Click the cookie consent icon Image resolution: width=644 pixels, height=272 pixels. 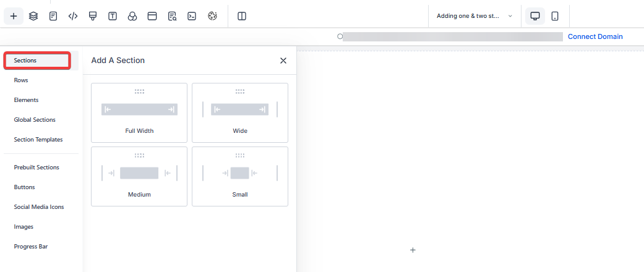click(212, 16)
